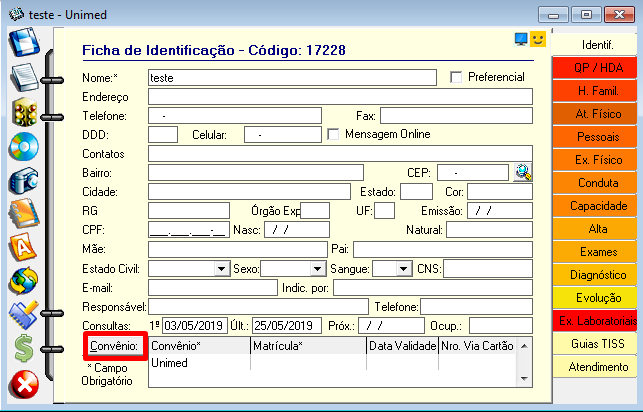Click the CPF input field

[x=189, y=230]
